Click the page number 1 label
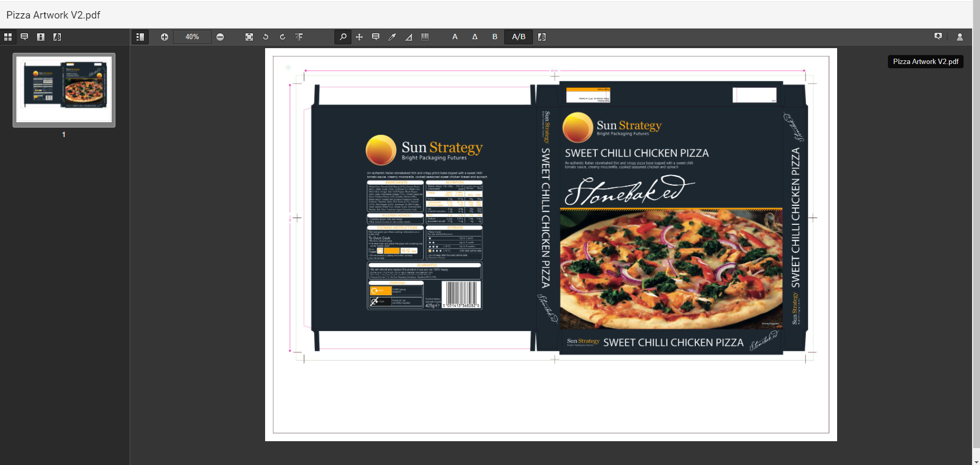 tap(63, 134)
